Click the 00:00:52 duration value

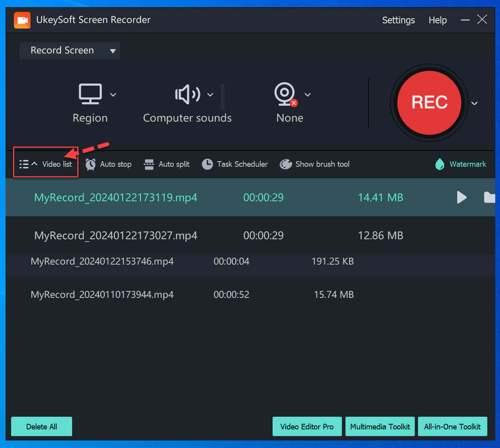pyautogui.click(x=231, y=295)
